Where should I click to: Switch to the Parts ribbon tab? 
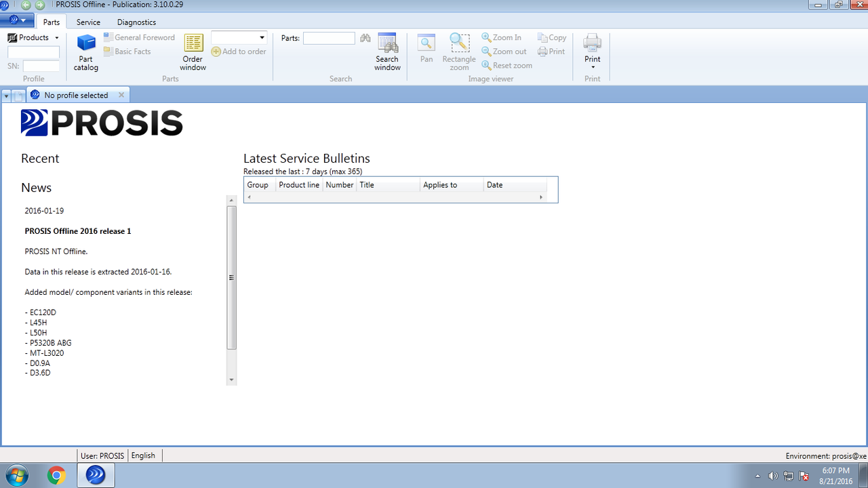pyautogui.click(x=52, y=22)
